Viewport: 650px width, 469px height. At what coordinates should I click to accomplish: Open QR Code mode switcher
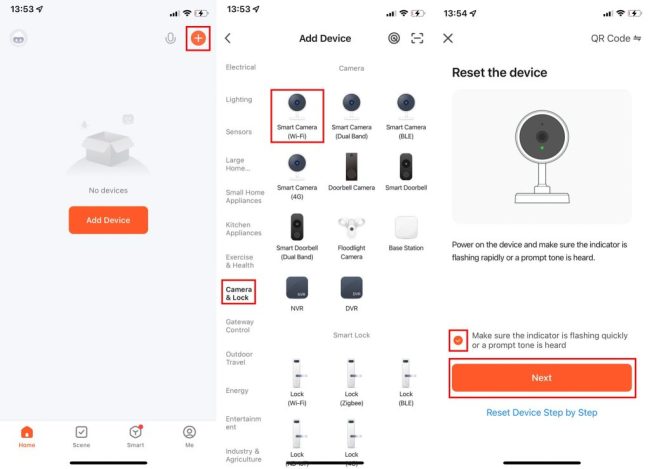click(x=616, y=39)
